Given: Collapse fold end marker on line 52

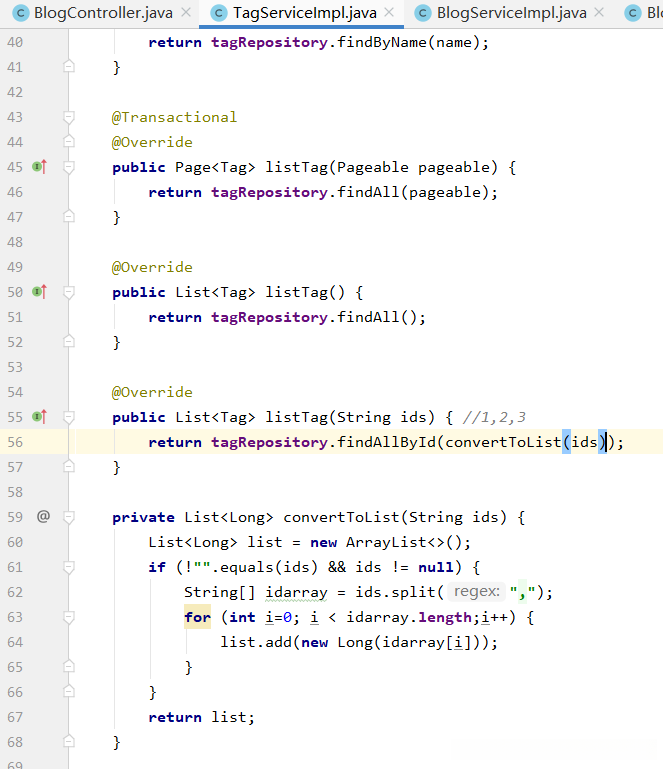Looking at the screenshot, I should point(69,341).
